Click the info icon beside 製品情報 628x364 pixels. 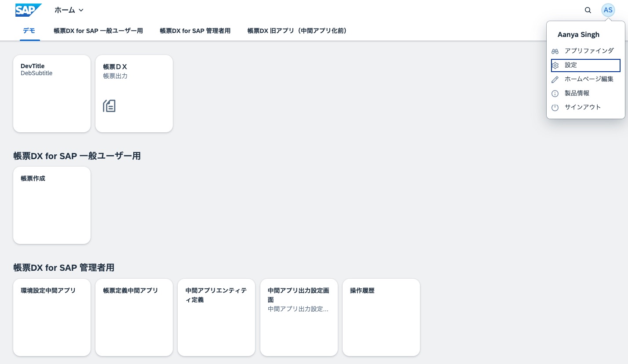coord(555,94)
